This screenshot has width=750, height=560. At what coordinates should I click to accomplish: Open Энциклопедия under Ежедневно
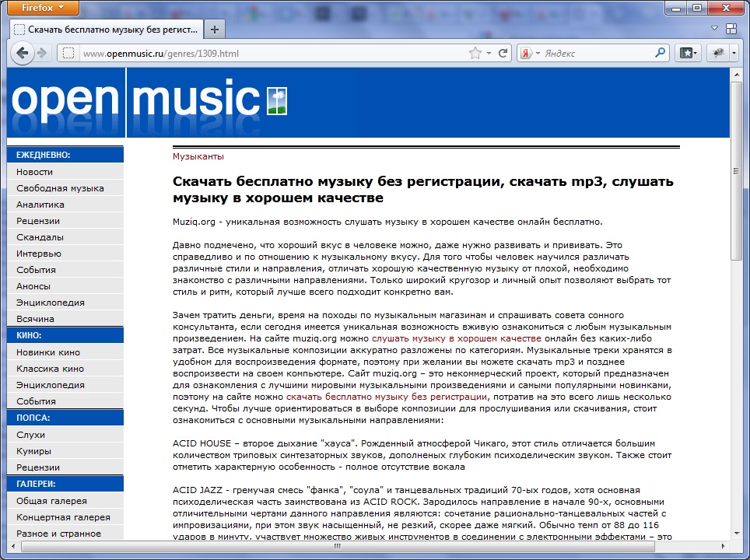65,303
